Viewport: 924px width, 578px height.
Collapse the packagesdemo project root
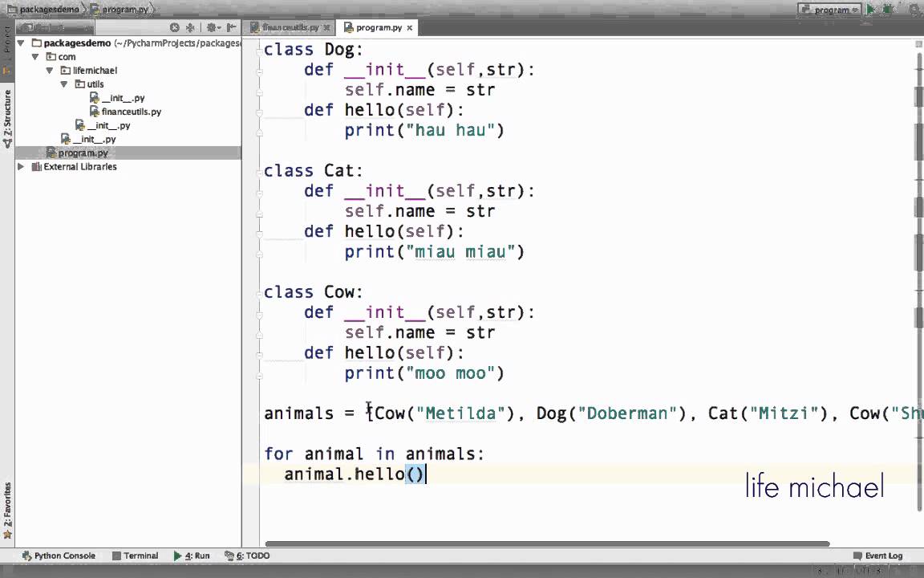point(21,43)
